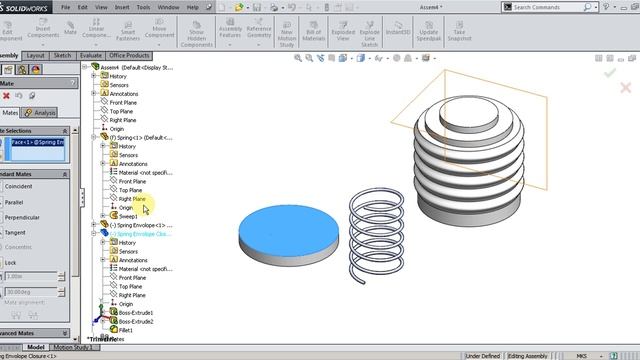Click the red X cancel mate icon
The image size is (640, 360).
6,96
